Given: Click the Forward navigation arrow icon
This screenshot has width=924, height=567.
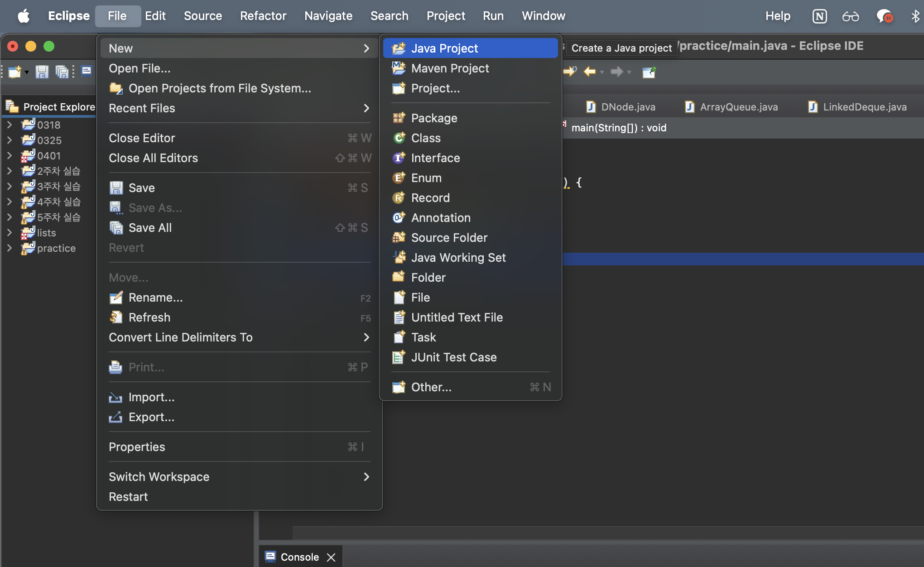Looking at the screenshot, I should [616, 72].
